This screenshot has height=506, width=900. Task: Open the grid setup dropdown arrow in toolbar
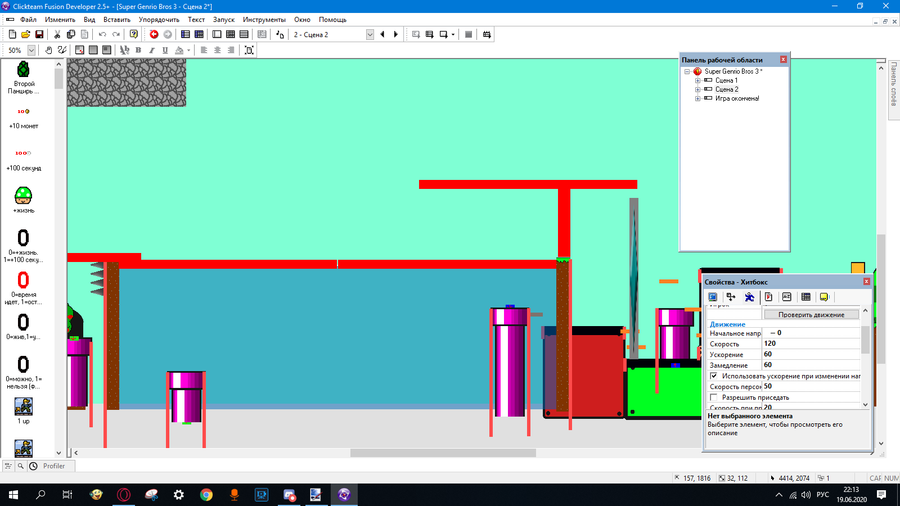click(x=453, y=34)
